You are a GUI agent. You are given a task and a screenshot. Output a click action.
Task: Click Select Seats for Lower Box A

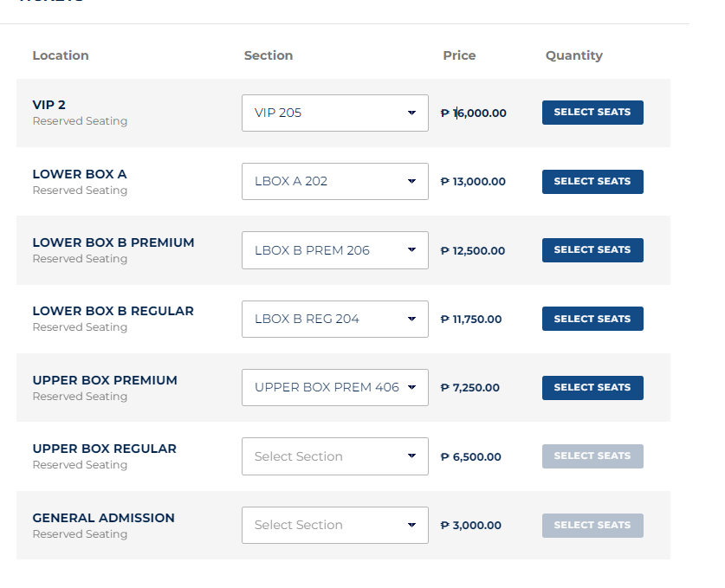[x=592, y=182]
